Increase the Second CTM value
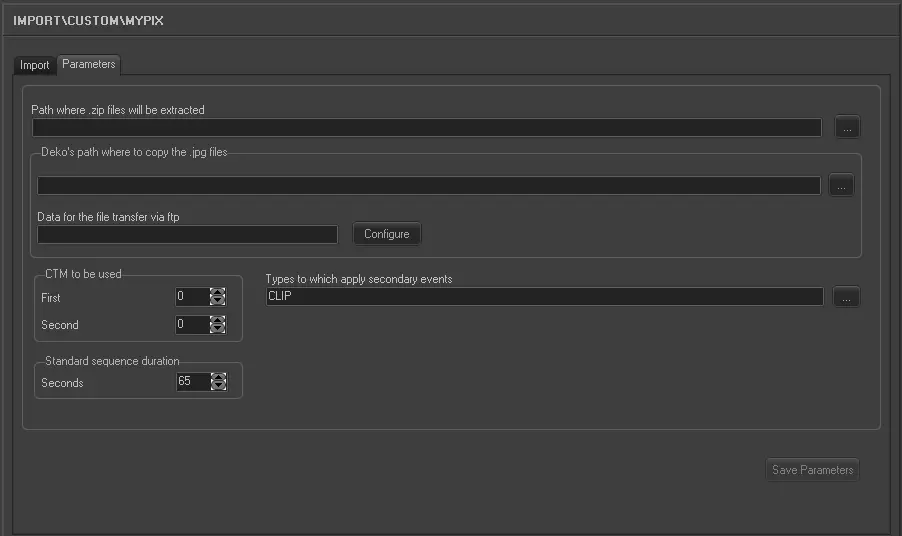Image resolution: width=902 pixels, height=536 pixels. coord(218,320)
